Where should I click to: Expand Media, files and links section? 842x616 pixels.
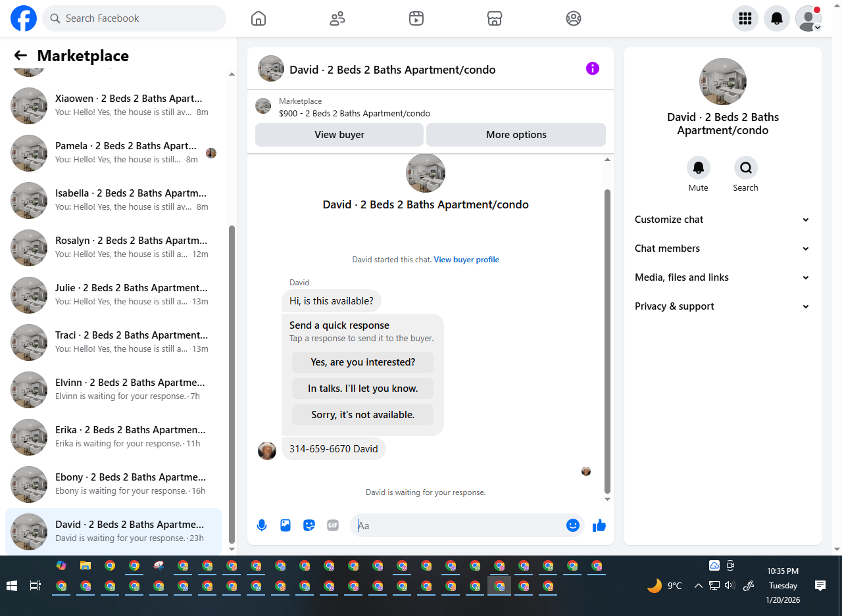[723, 277]
